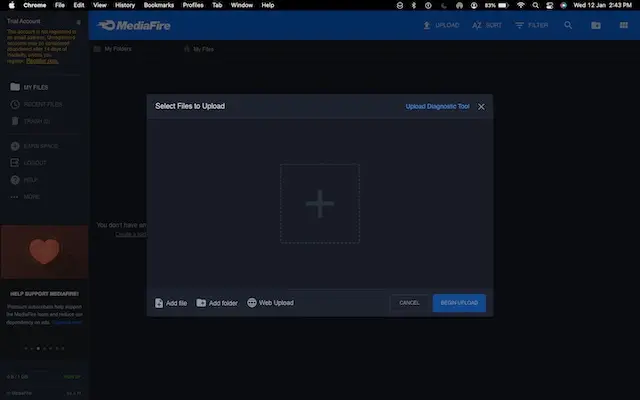Open the History menu
Image resolution: width=640 pixels, height=400 pixels.
pos(125,5)
